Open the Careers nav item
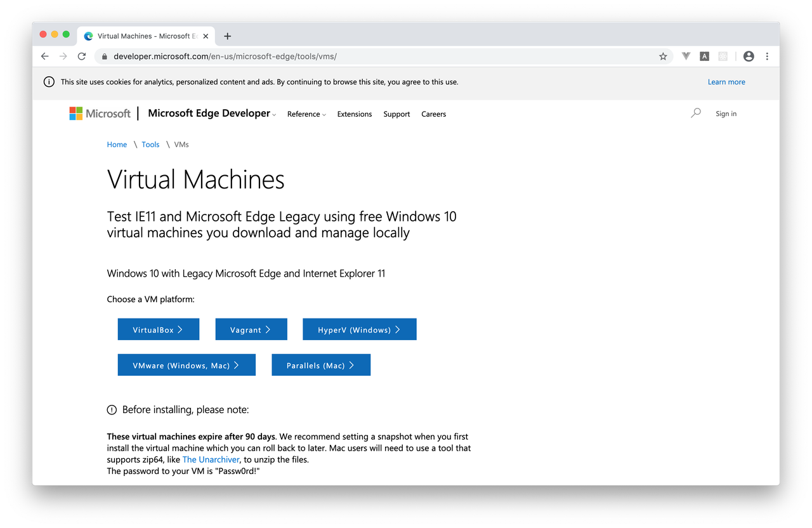Image resolution: width=812 pixels, height=528 pixels. point(434,114)
